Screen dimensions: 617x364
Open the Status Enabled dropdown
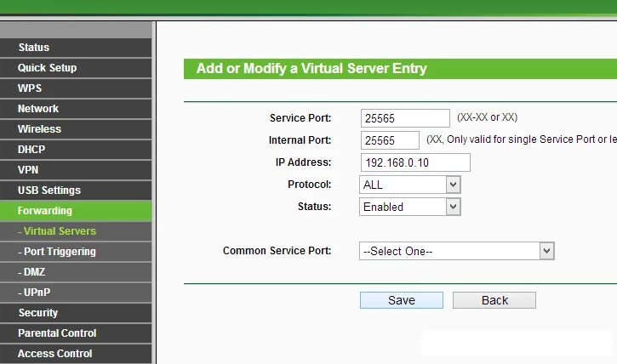[409, 207]
